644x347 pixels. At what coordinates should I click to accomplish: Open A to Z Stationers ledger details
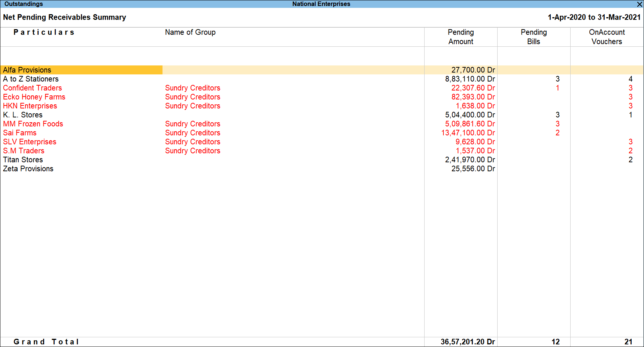31,79
